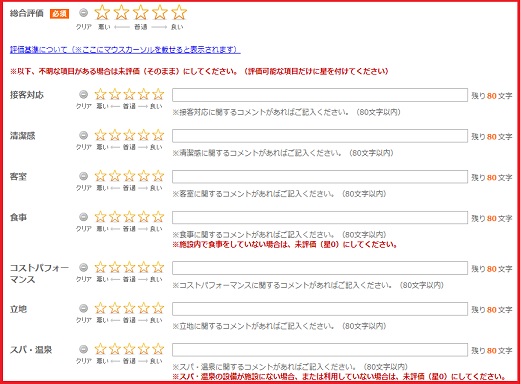Clear the 客室 rating
The height and width of the screenshot is (384, 521).
pos(83,176)
